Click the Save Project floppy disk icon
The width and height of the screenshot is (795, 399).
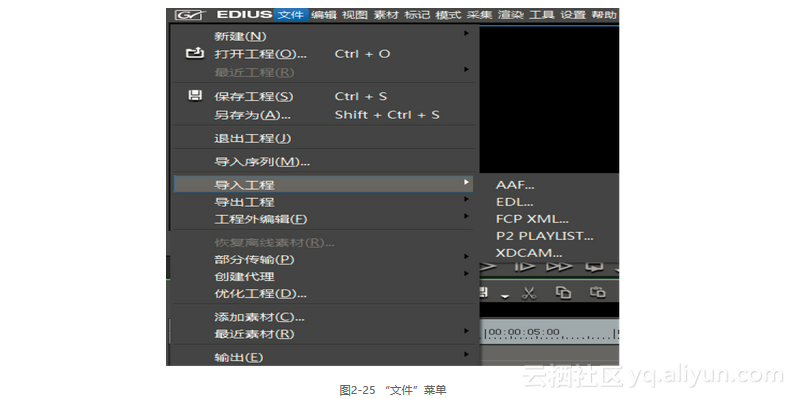point(195,95)
